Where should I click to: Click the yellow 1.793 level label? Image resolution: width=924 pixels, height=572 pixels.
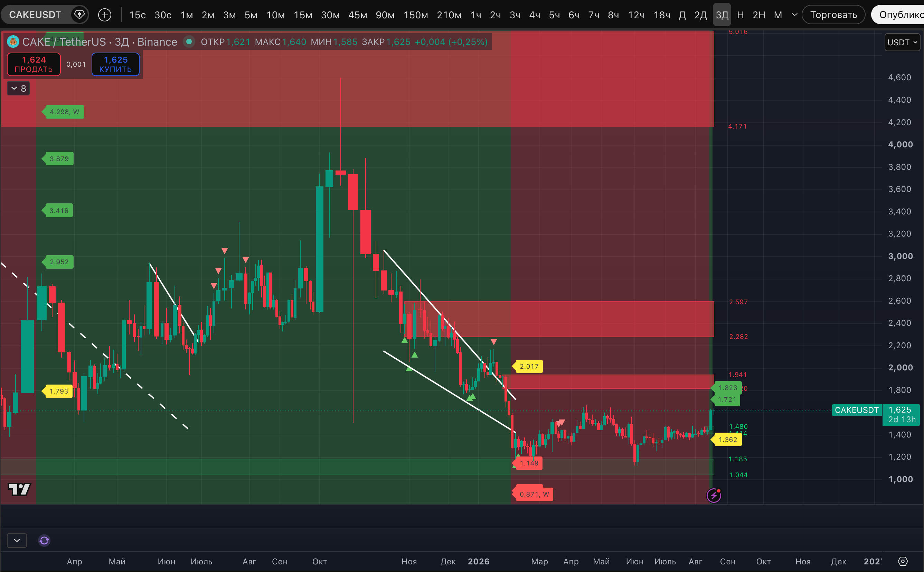click(57, 391)
